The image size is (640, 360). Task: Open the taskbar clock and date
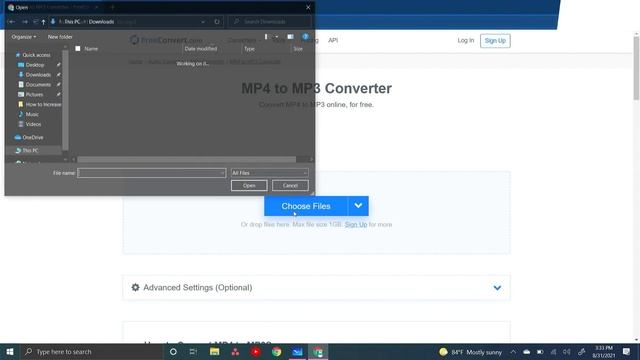point(604,352)
